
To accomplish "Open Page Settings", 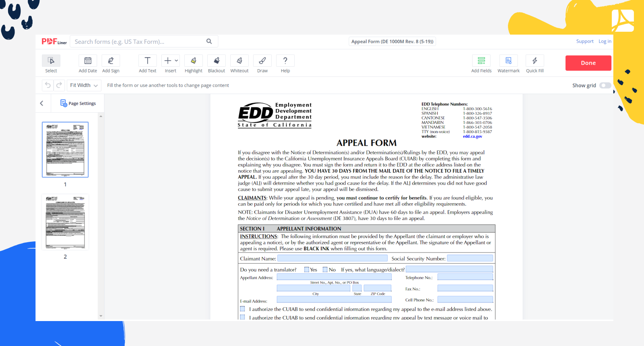I will point(78,103).
